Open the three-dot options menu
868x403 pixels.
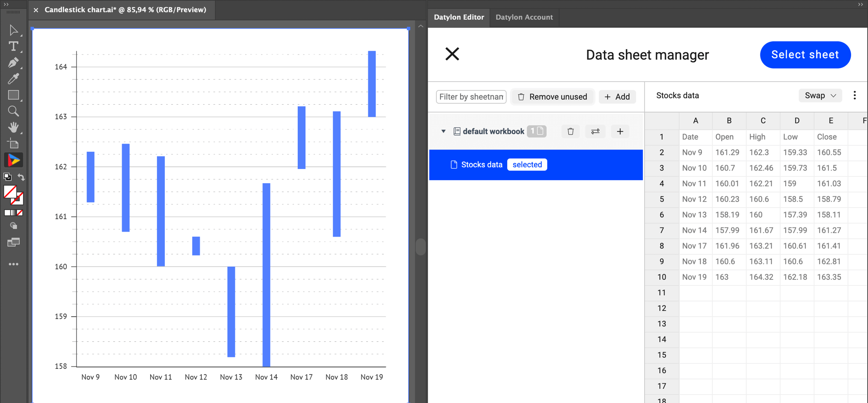point(855,95)
